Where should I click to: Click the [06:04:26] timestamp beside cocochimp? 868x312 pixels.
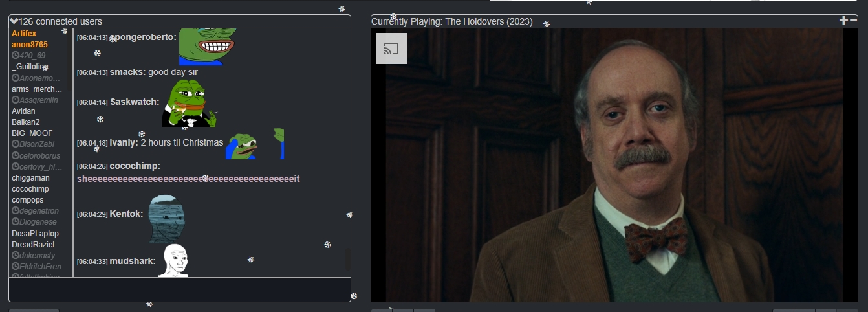pos(92,166)
